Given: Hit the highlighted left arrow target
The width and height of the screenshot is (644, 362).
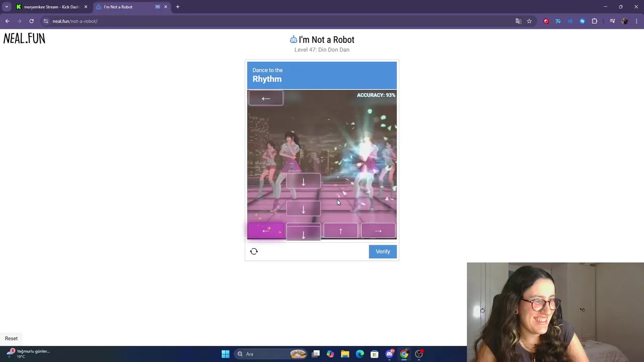Looking at the screenshot, I should click(x=266, y=231).
